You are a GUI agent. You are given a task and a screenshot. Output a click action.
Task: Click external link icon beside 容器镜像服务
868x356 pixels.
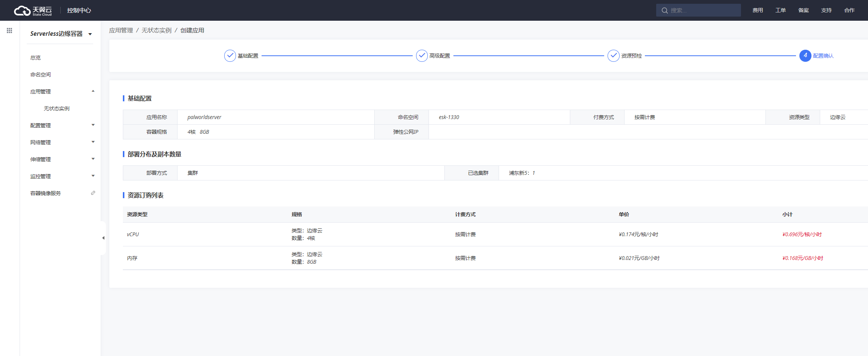93,193
